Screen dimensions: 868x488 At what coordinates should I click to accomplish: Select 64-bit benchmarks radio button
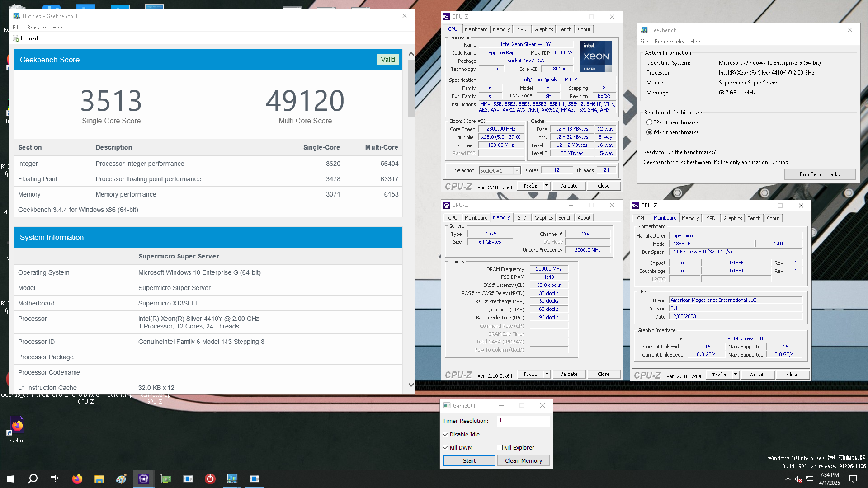(x=649, y=132)
